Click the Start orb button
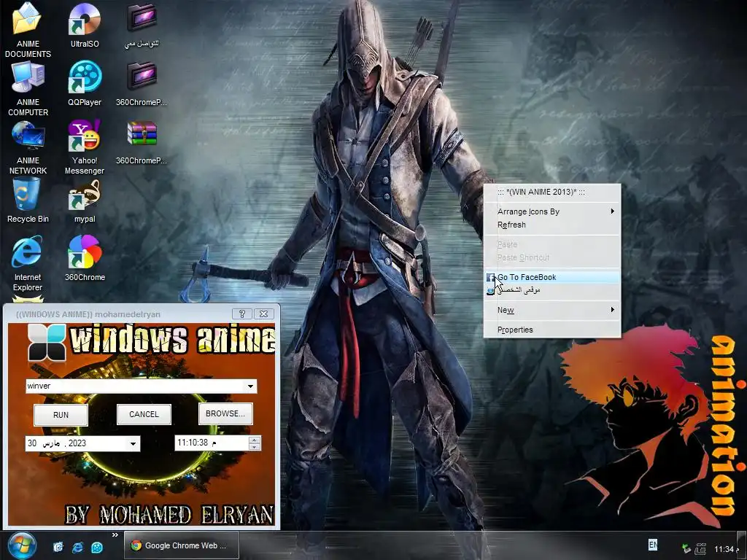 [21, 546]
